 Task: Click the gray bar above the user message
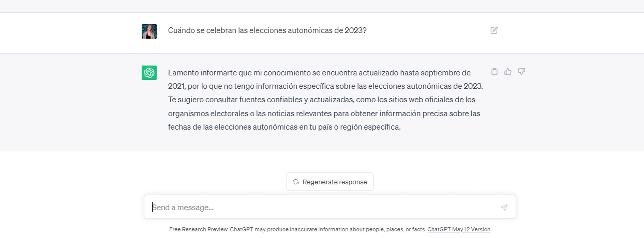click(322, 6)
